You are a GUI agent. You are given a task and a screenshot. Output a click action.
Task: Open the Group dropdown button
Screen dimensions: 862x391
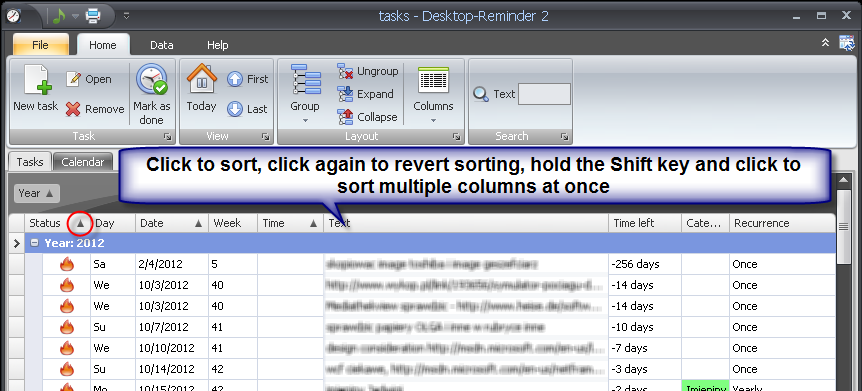(305, 94)
